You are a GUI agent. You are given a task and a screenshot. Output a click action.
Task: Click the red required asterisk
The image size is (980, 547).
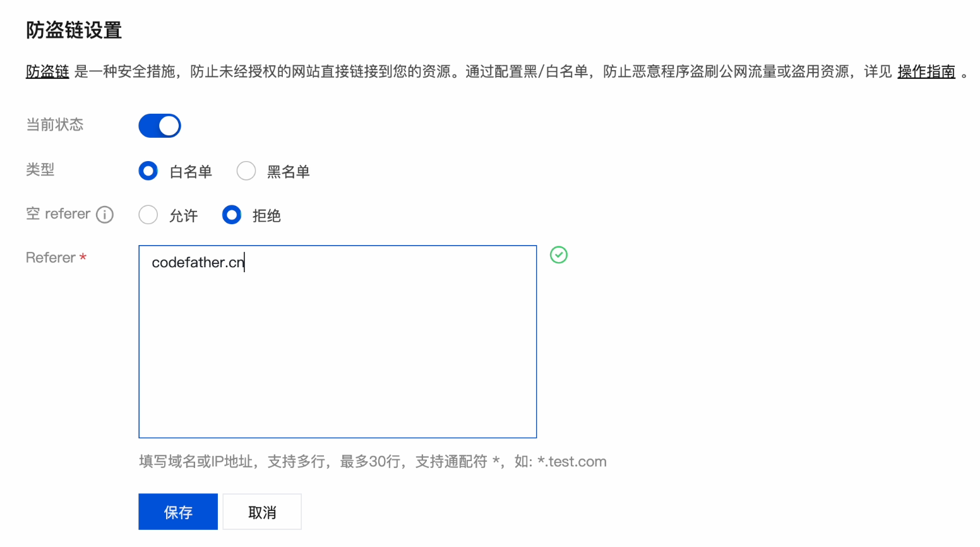click(83, 257)
